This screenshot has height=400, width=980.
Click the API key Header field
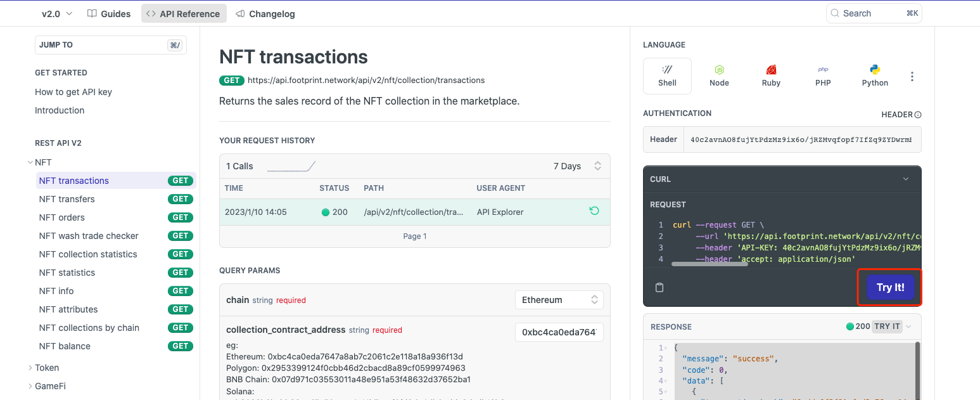point(801,139)
